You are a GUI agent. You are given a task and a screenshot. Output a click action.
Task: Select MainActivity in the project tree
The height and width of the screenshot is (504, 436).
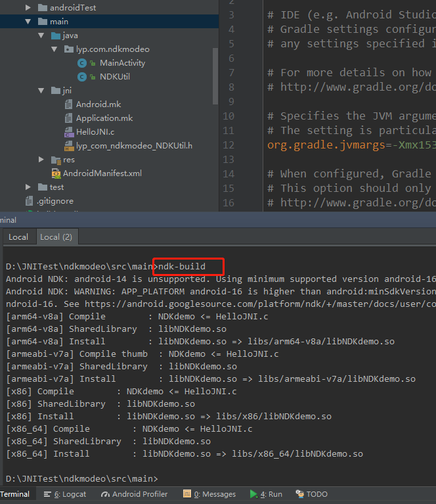pyautogui.click(x=122, y=63)
